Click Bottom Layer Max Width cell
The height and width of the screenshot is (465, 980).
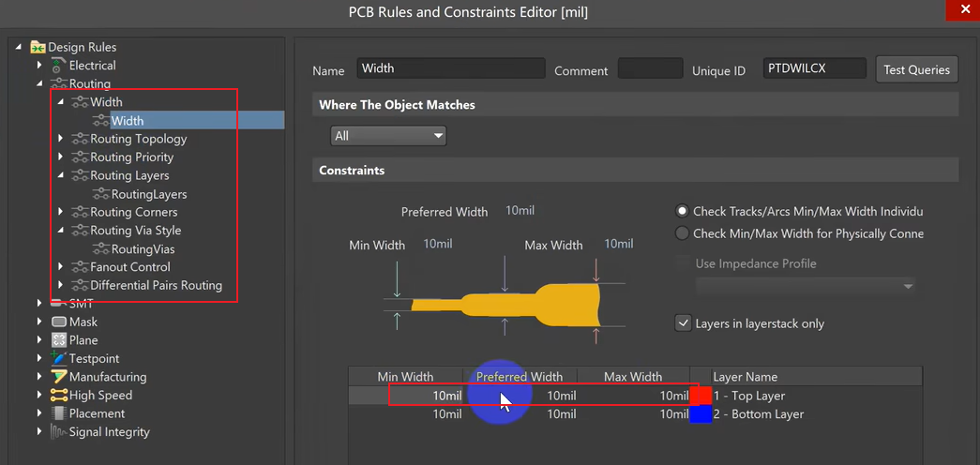633,413
